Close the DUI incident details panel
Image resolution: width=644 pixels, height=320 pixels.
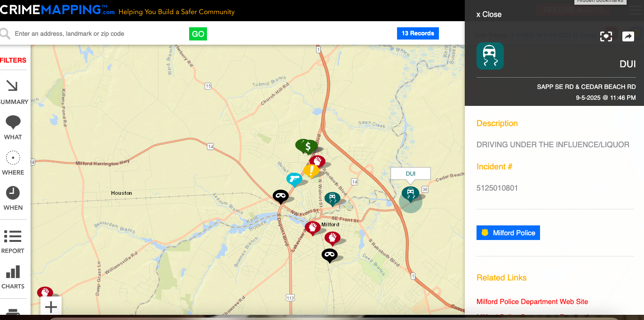[489, 14]
